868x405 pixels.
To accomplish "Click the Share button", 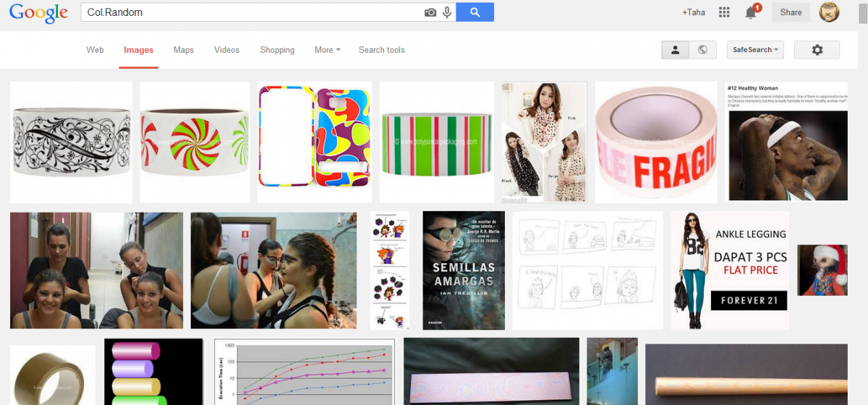I will [x=791, y=12].
